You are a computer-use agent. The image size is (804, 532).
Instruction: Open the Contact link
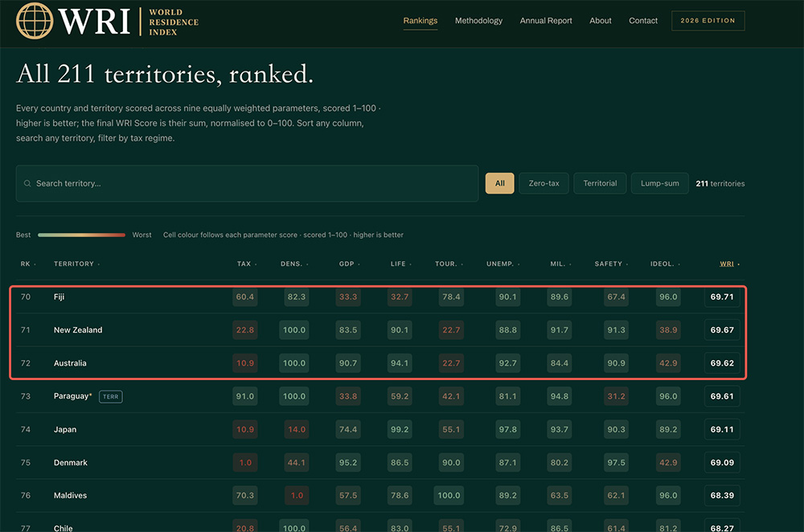643,21
